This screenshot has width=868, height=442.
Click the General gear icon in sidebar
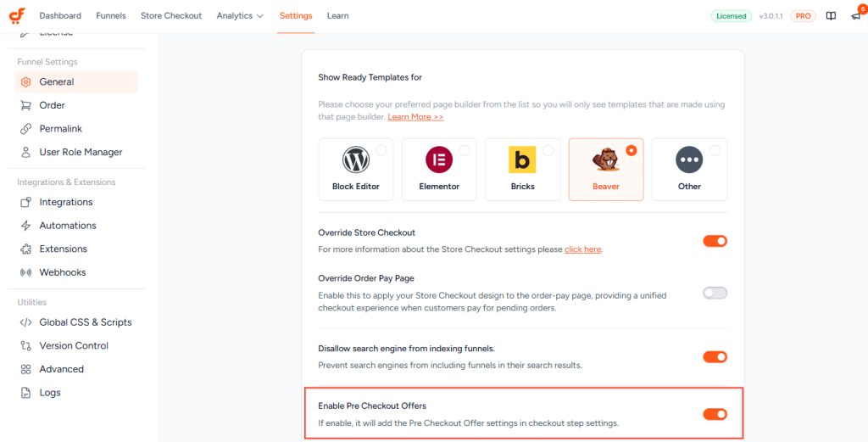pyautogui.click(x=25, y=82)
